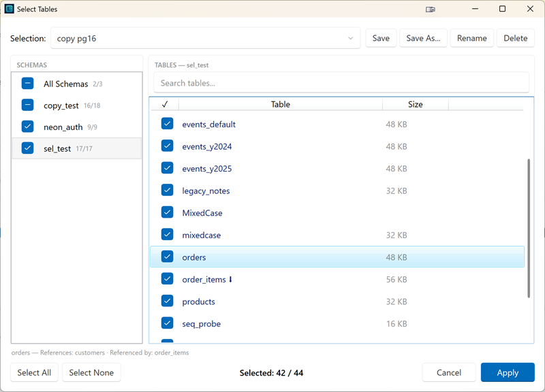Uncheck the seq_probe table checkbox

click(167, 323)
